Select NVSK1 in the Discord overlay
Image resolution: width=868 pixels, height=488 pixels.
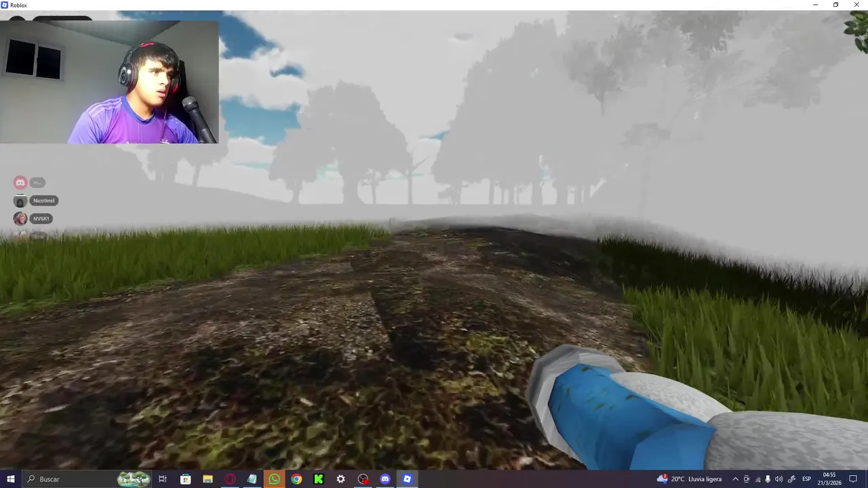point(41,218)
